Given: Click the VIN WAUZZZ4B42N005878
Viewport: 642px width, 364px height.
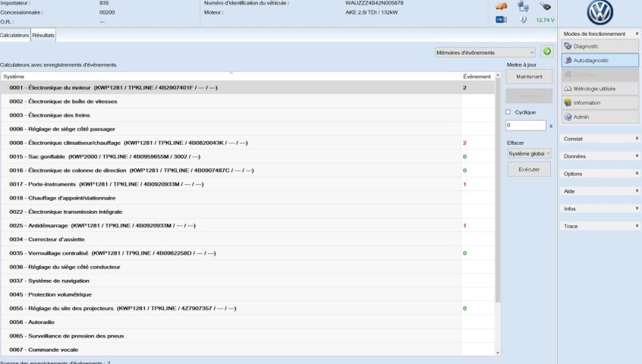Looking at the screenshot, I should click(x=374, y=3).
